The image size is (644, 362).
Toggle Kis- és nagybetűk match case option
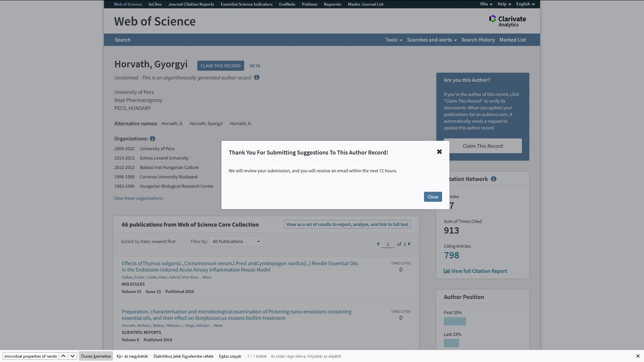click(x=132, y=356)
